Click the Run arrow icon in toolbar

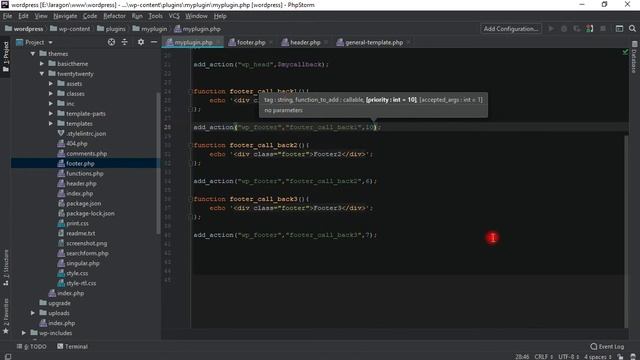[551, 29]
